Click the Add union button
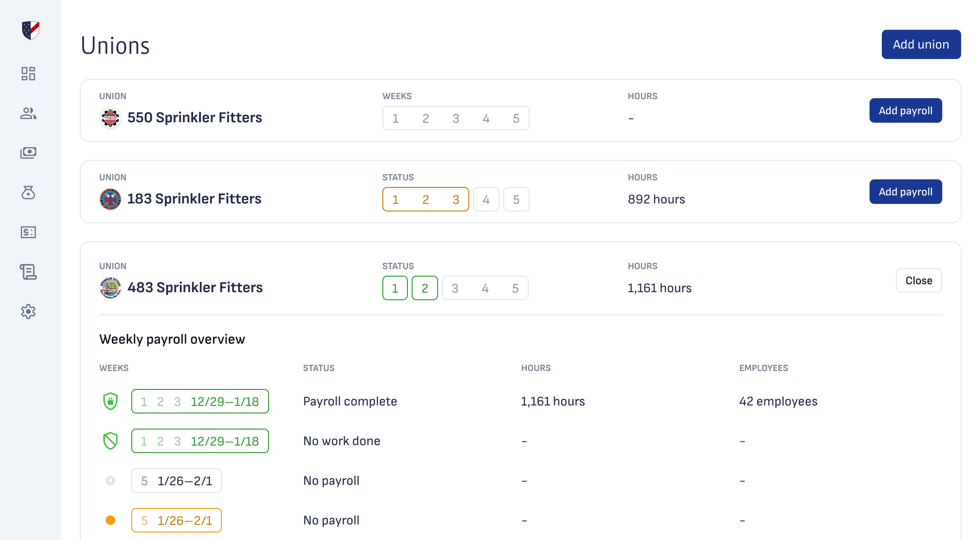Screen dimensions: 980x540 (921, 44)
